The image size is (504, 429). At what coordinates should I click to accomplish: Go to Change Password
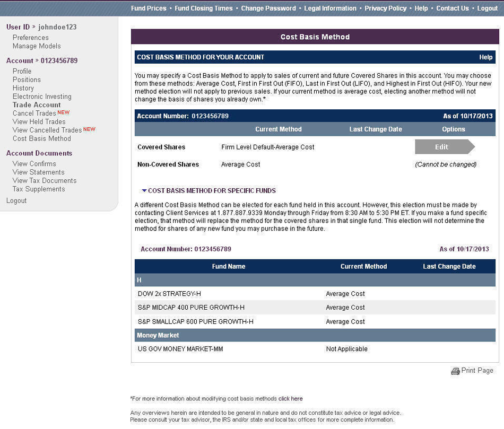pos(268,8)
